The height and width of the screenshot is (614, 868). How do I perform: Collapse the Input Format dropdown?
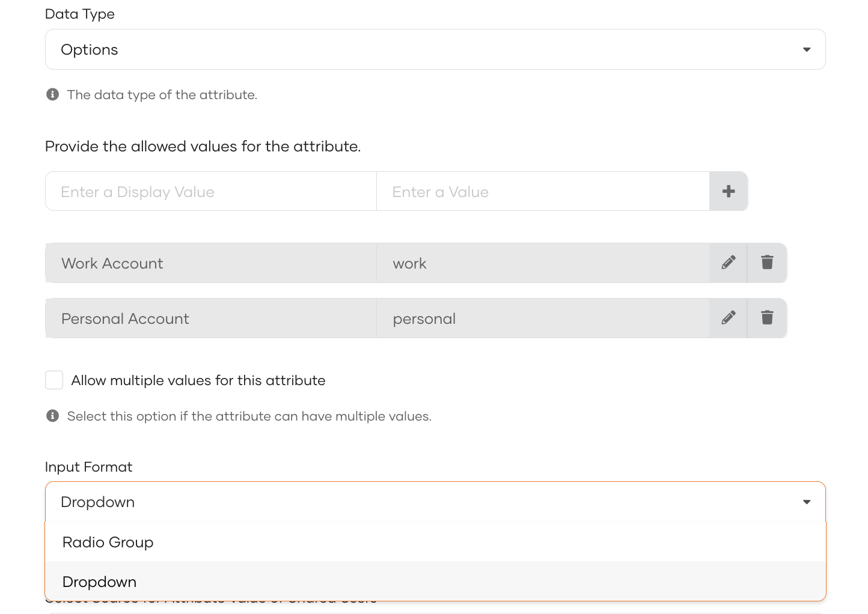tap(435, 502)
